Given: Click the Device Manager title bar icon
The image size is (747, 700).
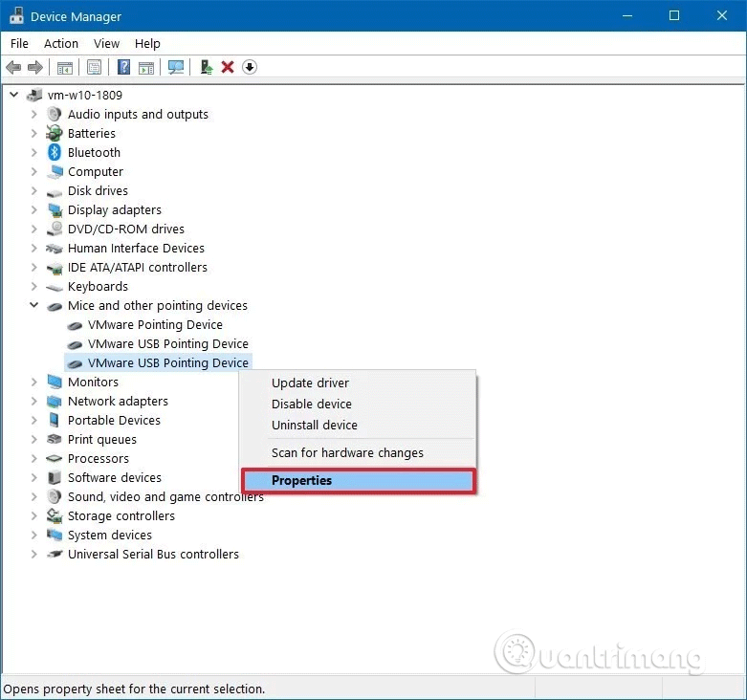Looking at the screenshot, I should pos(16,15).
